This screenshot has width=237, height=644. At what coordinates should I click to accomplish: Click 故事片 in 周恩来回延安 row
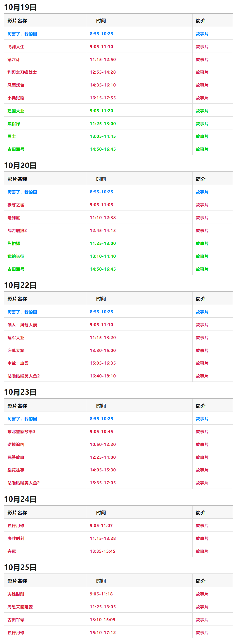point(202,607)
